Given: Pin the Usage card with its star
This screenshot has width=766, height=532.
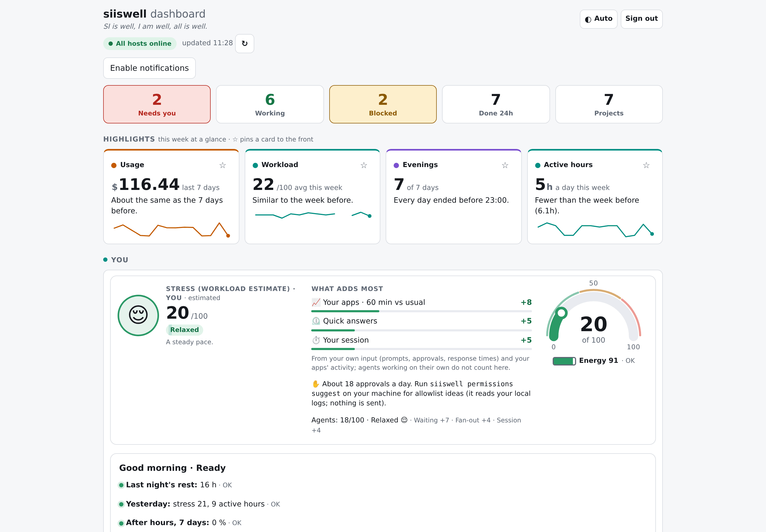Looking at the screenshot, I should tap(223, 165).
